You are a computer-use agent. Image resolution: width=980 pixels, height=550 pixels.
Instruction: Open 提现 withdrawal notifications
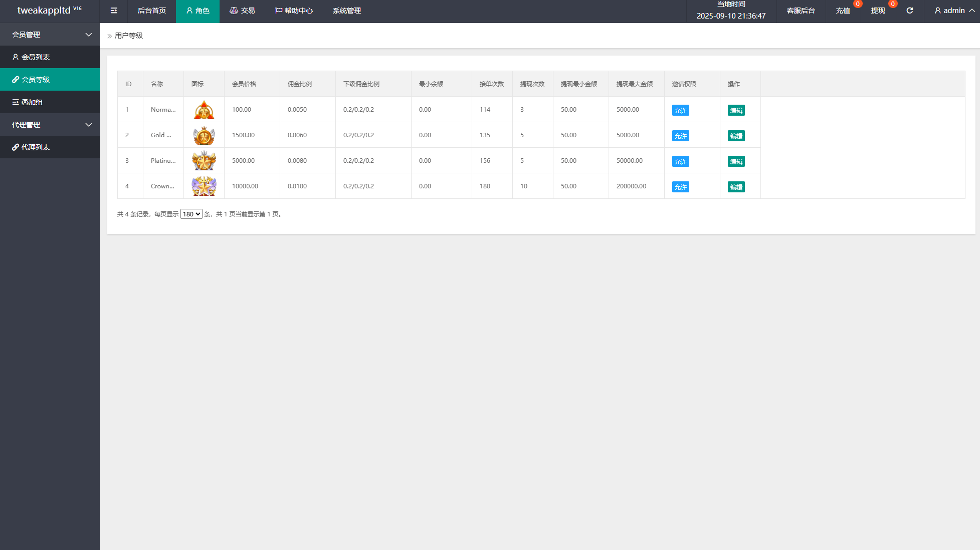878,11
